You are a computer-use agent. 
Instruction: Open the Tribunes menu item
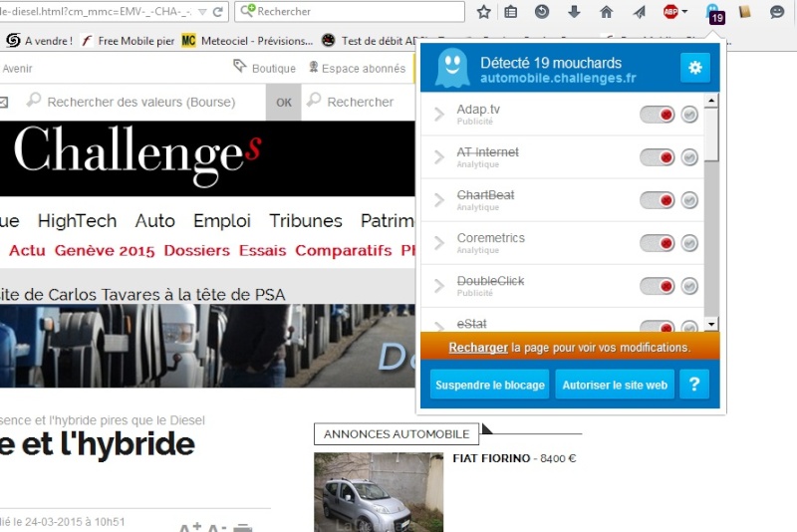pyautogui.click(x=306, y=220)
